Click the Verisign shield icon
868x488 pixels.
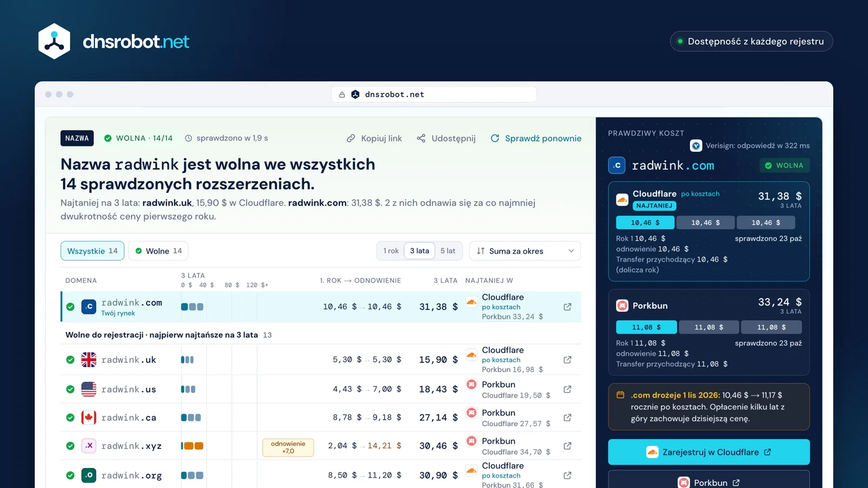click(696, 145)
